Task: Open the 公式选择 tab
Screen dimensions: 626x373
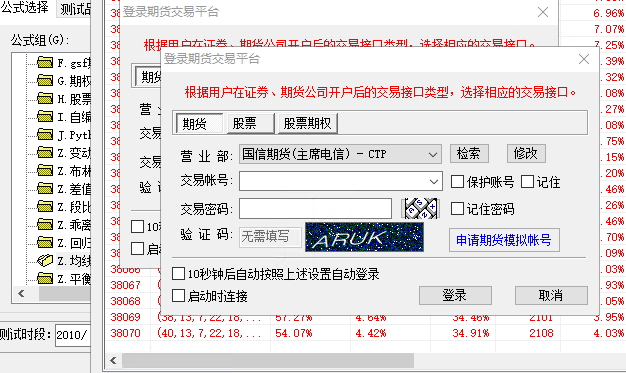Action: click(25, 7)
